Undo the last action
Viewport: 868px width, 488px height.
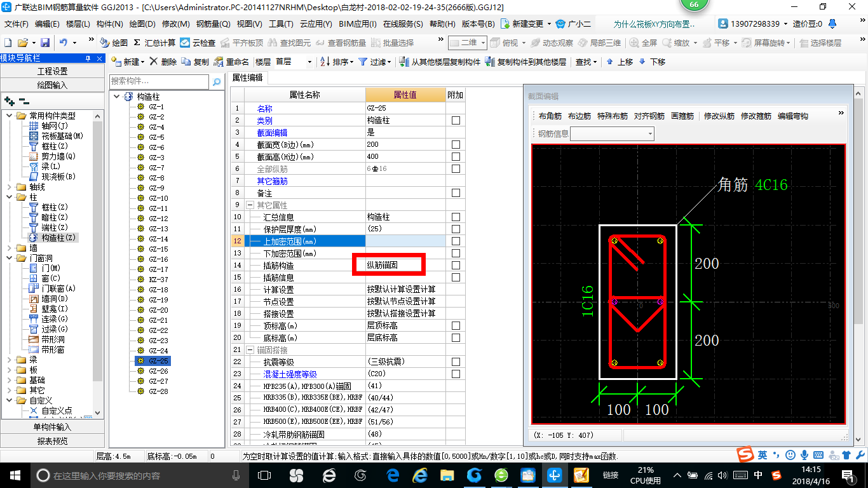point(64,43)
